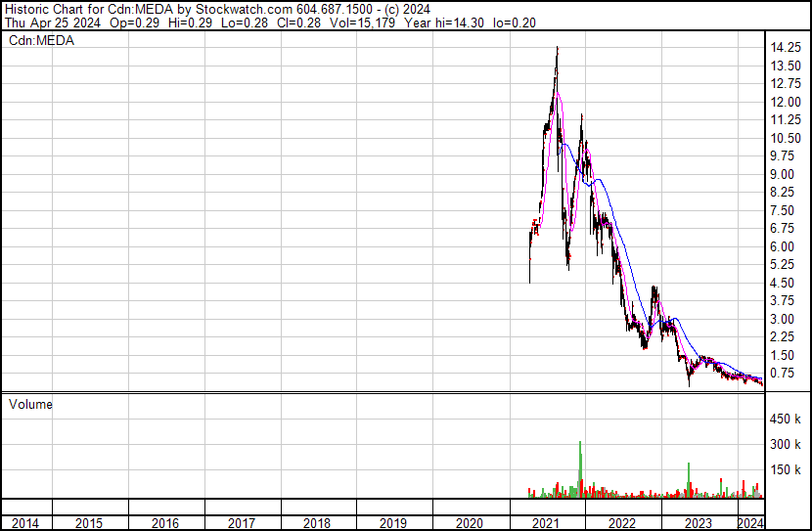Click the 12.75 price axis label
812x531 pixels.
(x=786, y=84)
